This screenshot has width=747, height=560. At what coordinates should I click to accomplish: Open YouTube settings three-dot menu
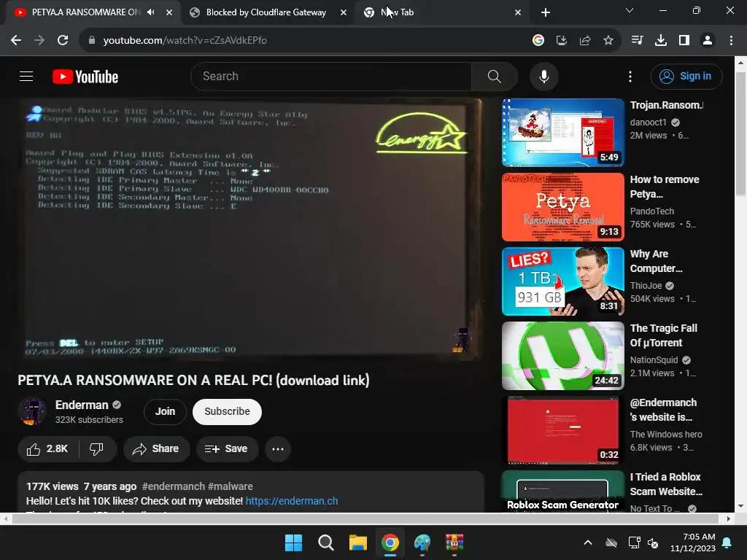click(630, 76)
